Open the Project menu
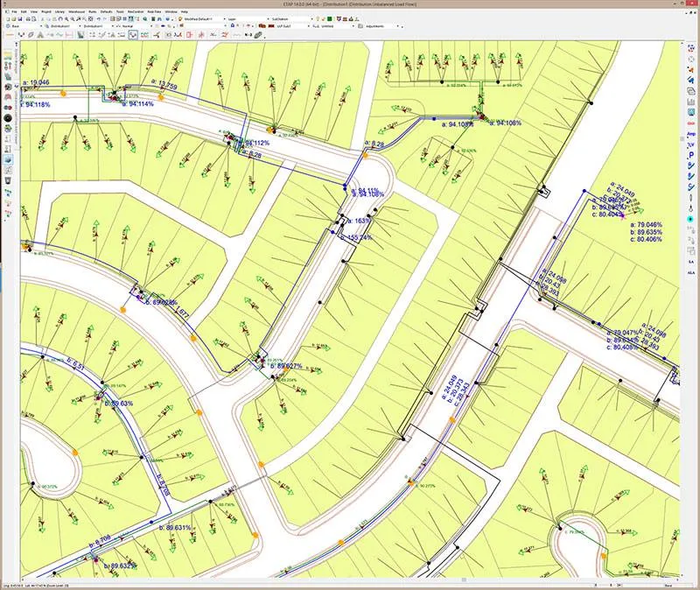 (46, 11)
